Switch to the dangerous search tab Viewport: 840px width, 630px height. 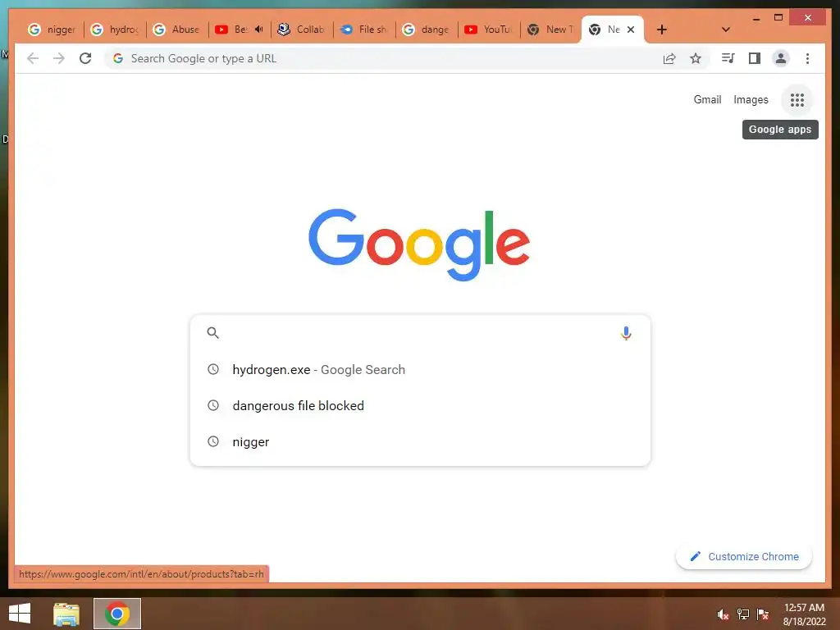(427, 30)
